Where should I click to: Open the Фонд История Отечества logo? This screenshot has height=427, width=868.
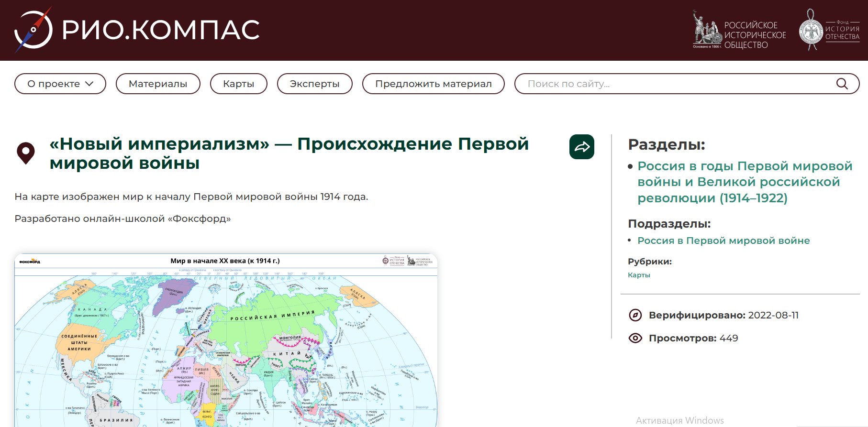[x=829, y=30]
